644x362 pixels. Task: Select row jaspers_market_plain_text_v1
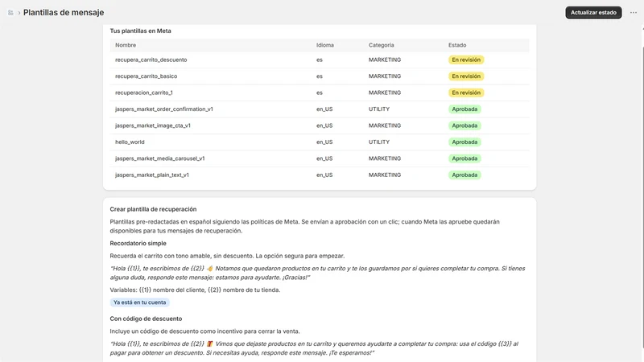coord(320,175)
